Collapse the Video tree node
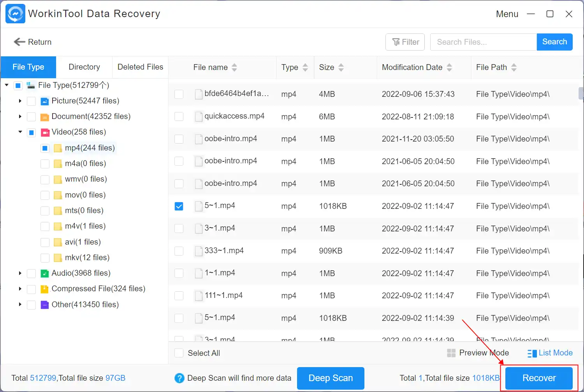This screenshot has width=584, height=392. [x=20, y=132]
